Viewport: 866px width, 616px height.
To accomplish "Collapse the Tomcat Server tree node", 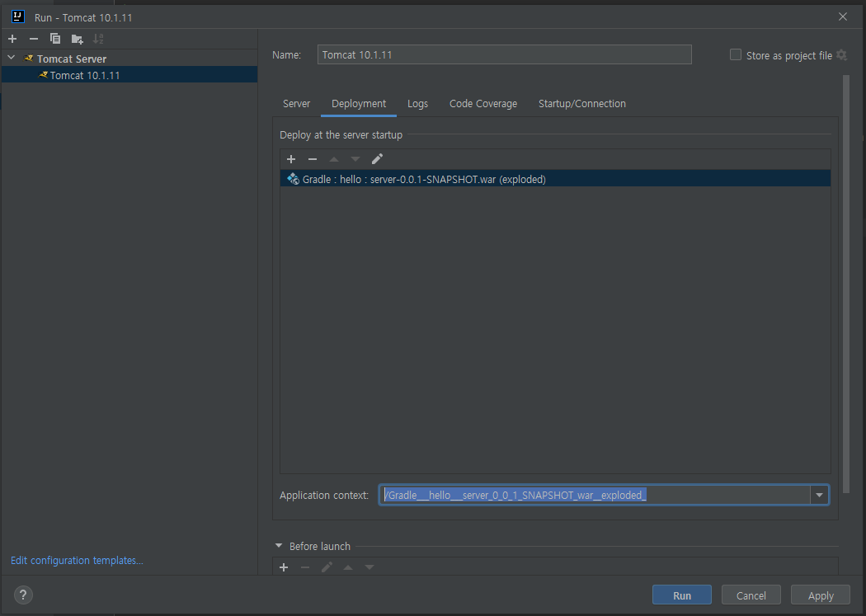I will [11, 58].
